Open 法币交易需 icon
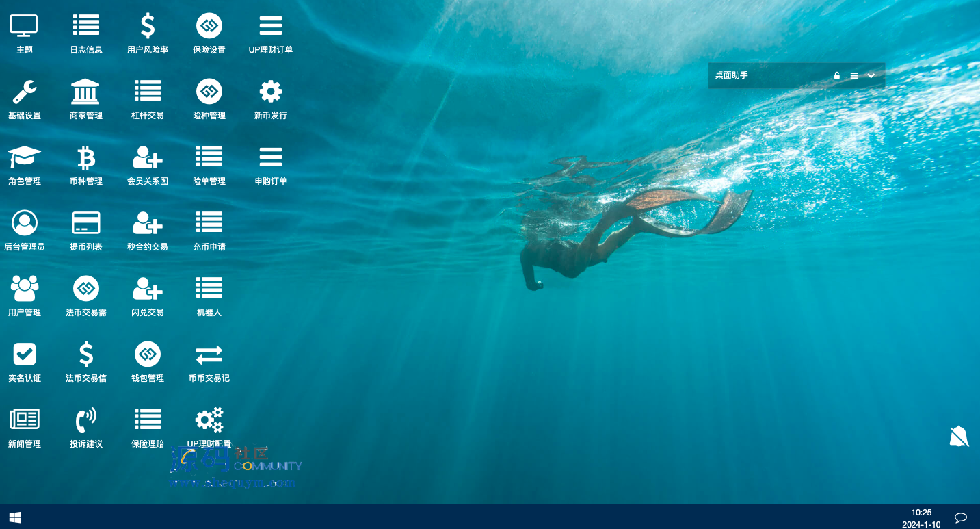This screenshot has width=980, height=529. [x=86, y=289]
